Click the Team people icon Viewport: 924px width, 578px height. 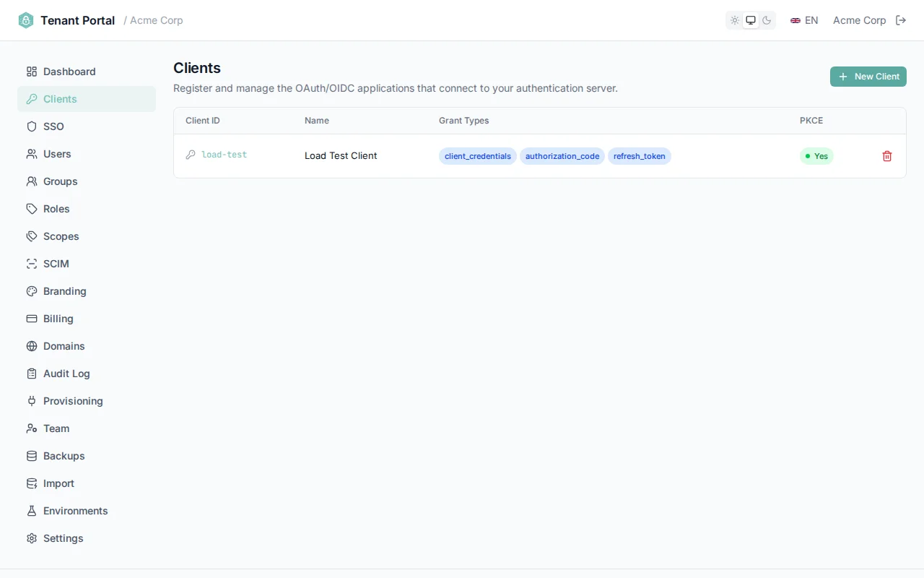coord(32,428)
